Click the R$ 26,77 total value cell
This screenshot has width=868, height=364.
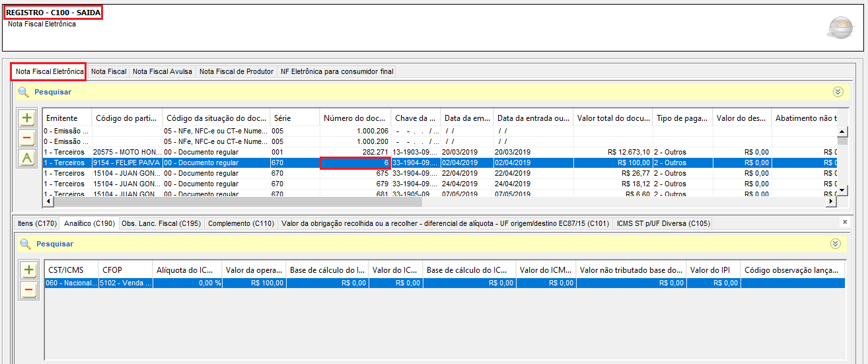pyautogui.click(x=613, y=173)
